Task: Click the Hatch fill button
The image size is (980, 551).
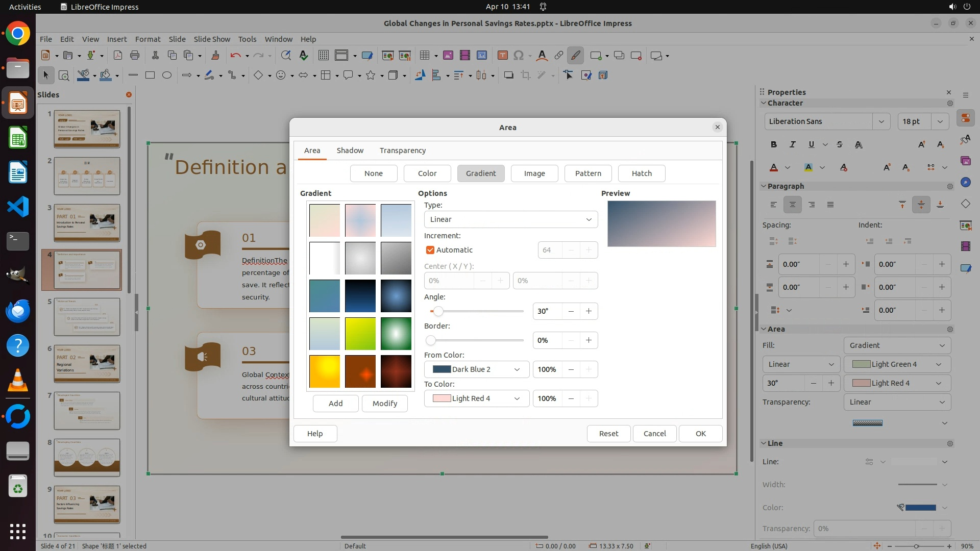Action: (x=641, y=173)
